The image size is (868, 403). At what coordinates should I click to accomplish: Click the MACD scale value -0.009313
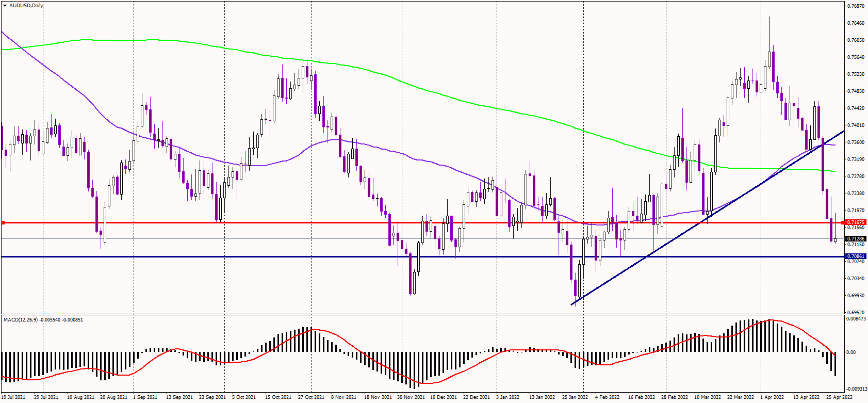[x=856, y=389]
